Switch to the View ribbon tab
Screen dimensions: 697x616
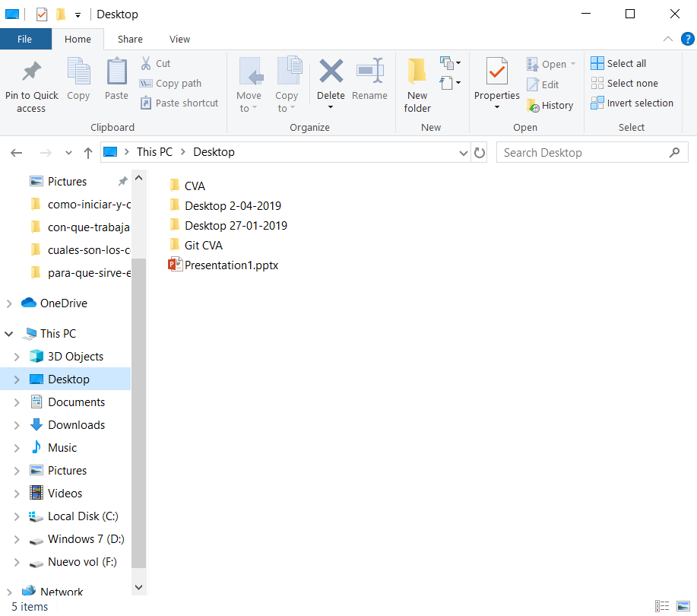pyautogui.click(x=179, y=39)
